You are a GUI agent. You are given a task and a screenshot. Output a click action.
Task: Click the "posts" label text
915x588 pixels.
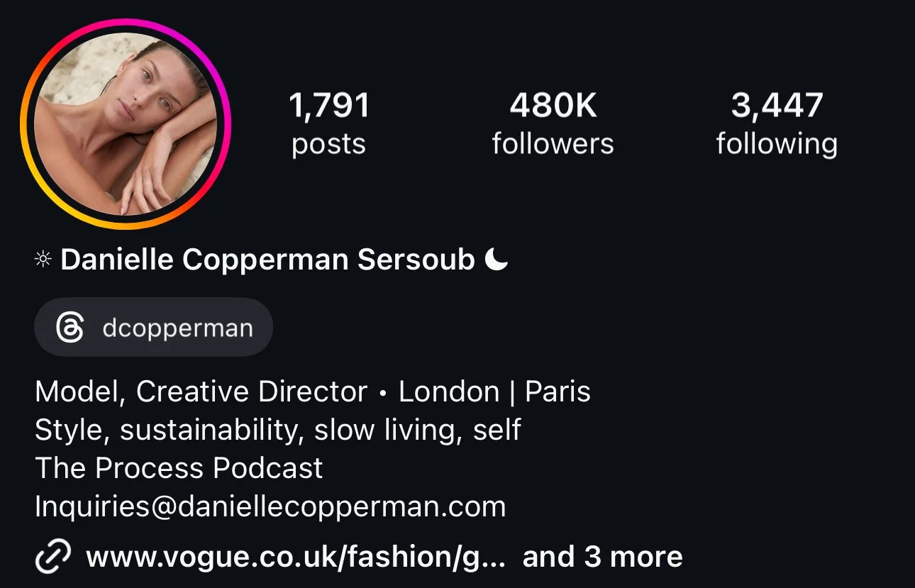[329, 145]
